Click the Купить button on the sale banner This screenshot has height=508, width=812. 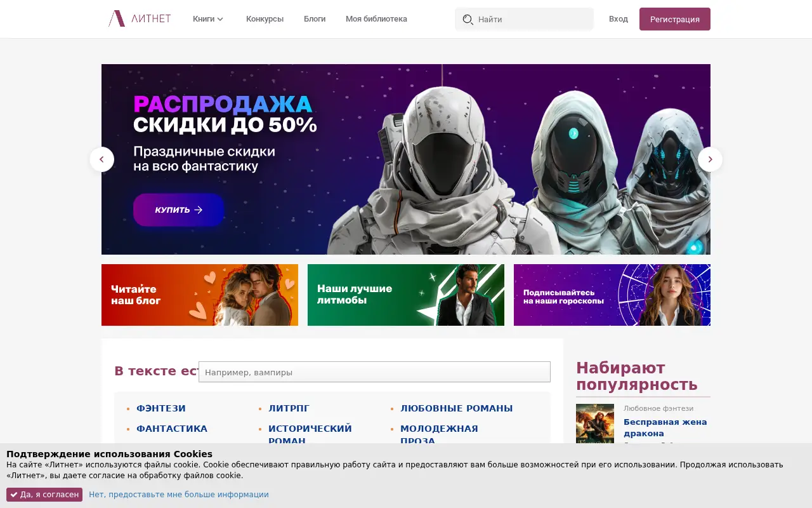[178, 210]
